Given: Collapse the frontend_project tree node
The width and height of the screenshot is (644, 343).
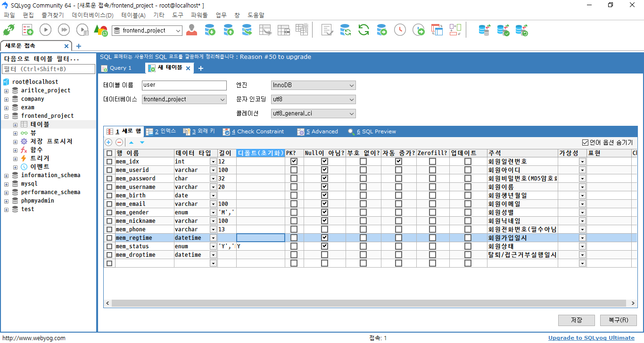Looking at the screenshot, I should point(7,116).
